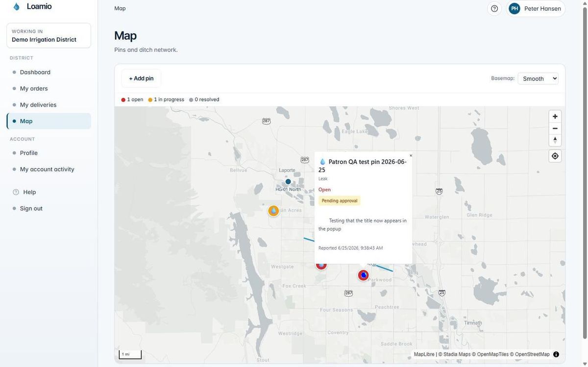Click the '1 open' legend entry

[x=132, y=99]
